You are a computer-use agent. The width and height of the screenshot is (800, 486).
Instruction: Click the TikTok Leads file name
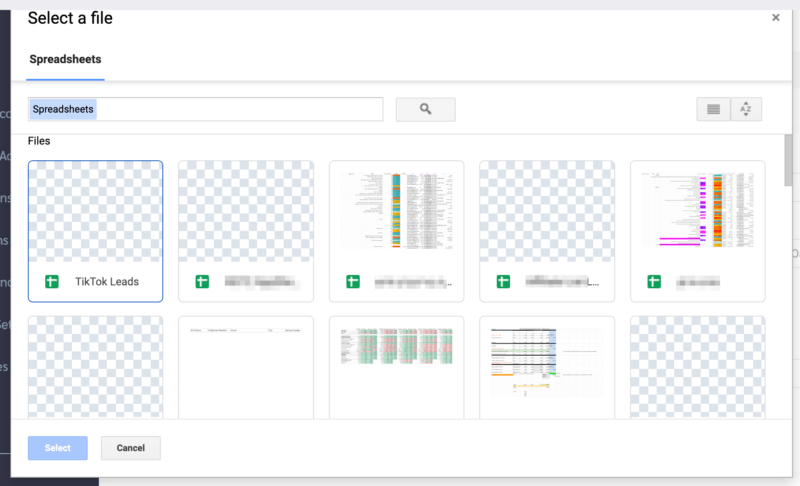pos(107,282)
